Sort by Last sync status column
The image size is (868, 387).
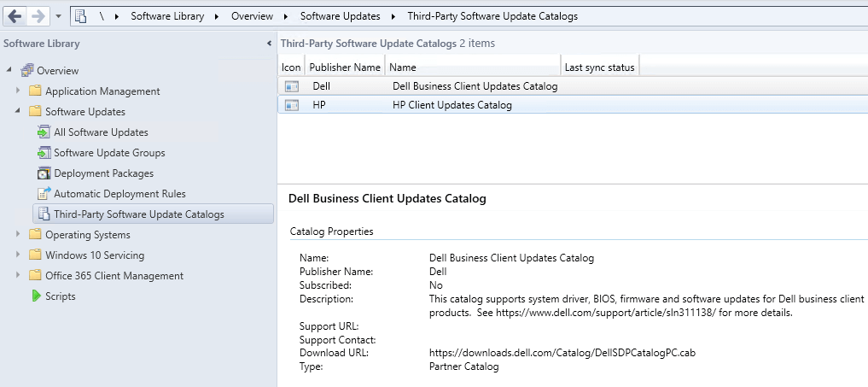(600, 67)
